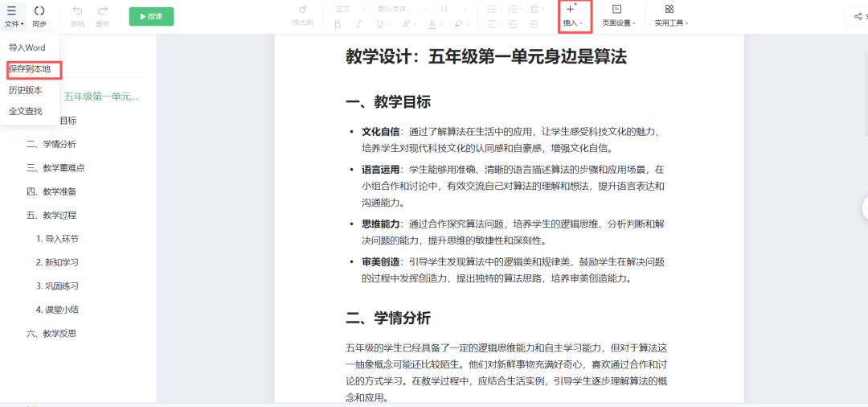Click the A² superscript icon
The width and height of the screenshot is (868, 407).
point(406,24)
